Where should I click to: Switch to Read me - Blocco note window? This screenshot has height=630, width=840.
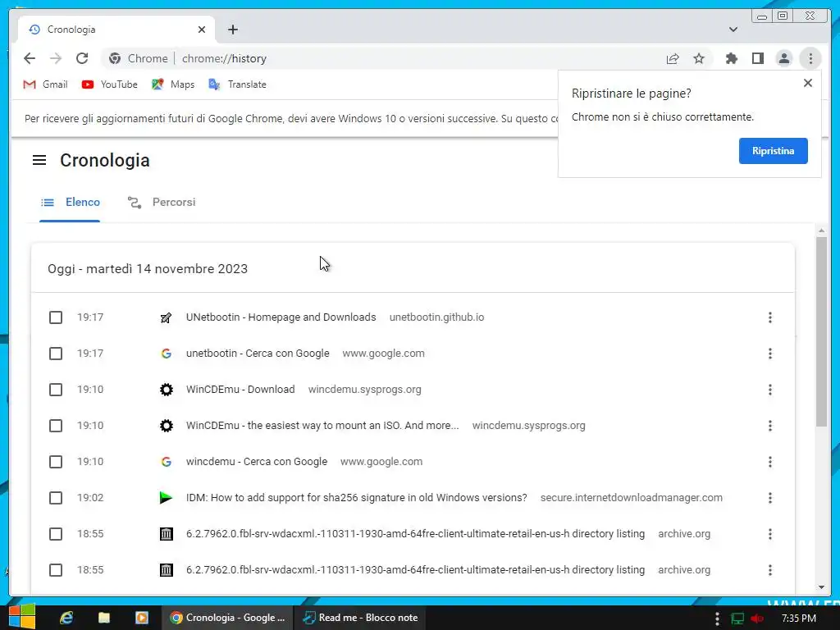pos(361,618)
